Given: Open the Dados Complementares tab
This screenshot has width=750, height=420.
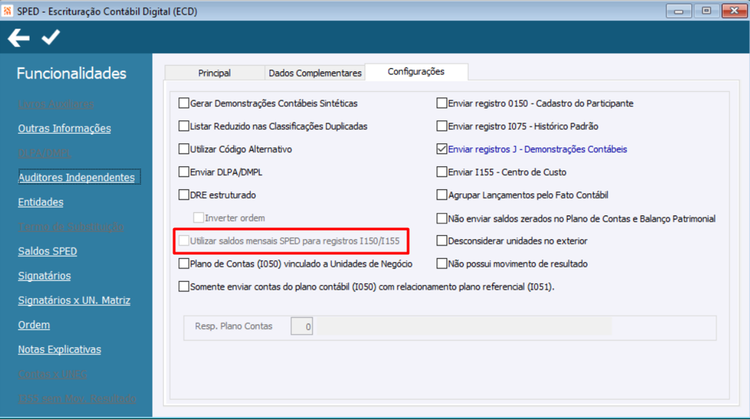Looking at the screenshot, I should point(315,73).
